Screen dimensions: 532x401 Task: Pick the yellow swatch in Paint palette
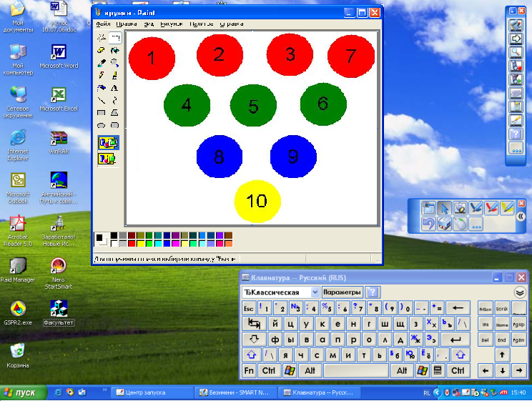coord(140,244)
